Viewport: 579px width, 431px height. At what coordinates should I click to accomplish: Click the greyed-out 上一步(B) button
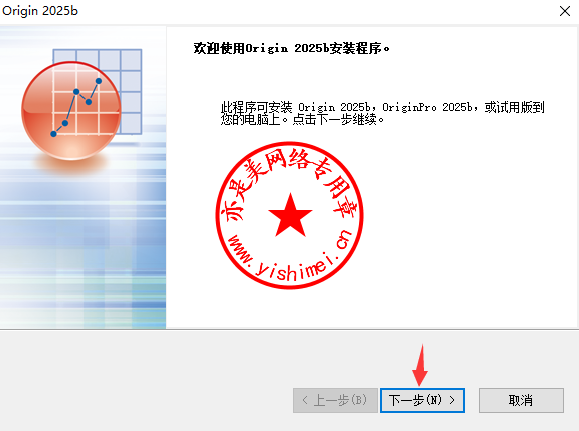pos(335,400)
